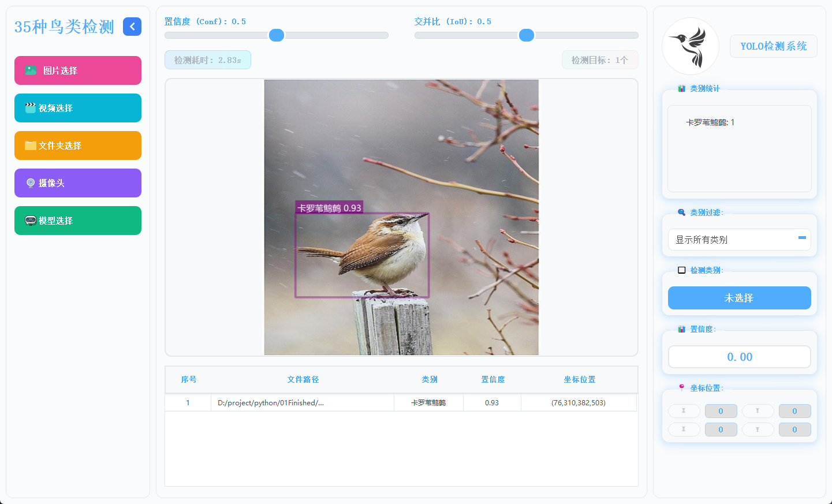The height and width of the screenshot is (504, 832).
Task: Collapse the sidebar with the chevron button
Action: pos(132,27)
